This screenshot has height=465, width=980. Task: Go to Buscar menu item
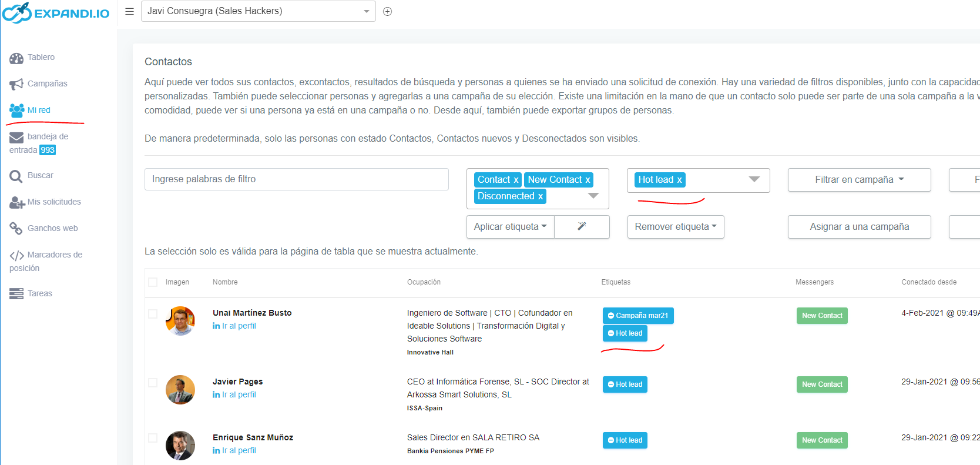tap(41, 175)
